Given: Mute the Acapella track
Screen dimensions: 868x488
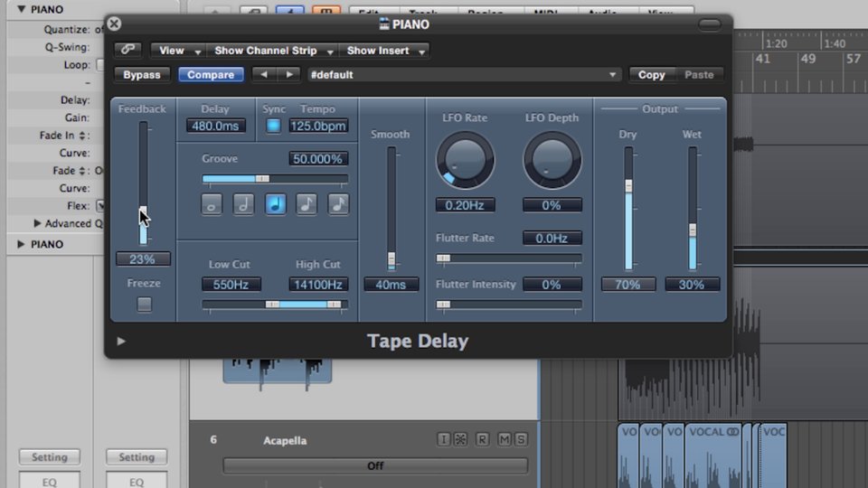Looking at the screenshot, I should (x=505, y=439).
